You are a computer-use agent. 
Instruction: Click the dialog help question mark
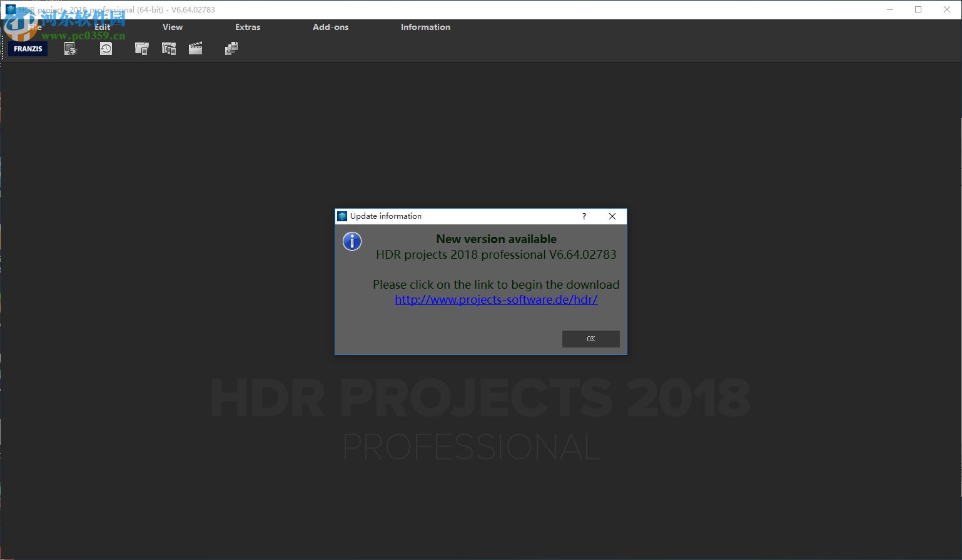point(583,216)
